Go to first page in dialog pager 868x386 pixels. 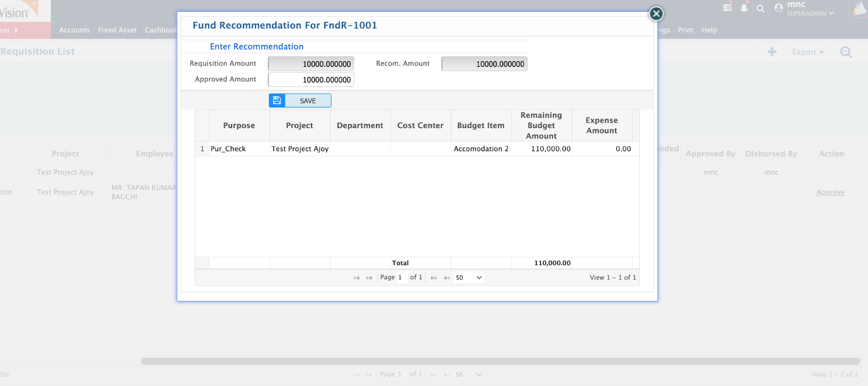pyautogui.click(x=356, y=278)
